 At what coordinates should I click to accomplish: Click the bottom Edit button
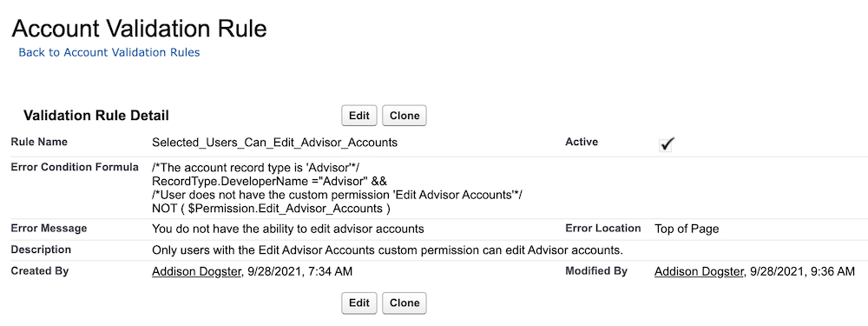(x=359, y=303)
